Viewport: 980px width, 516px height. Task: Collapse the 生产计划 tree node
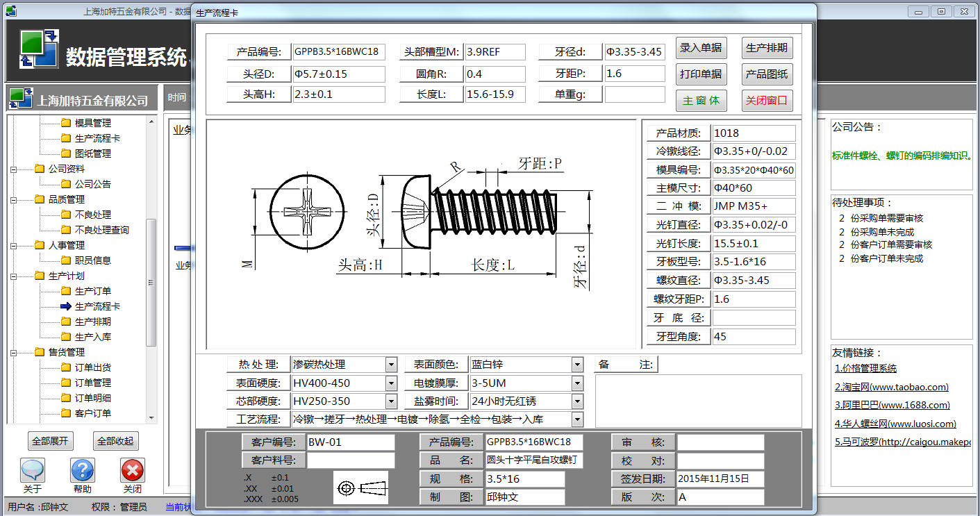(x=13, y=276)
